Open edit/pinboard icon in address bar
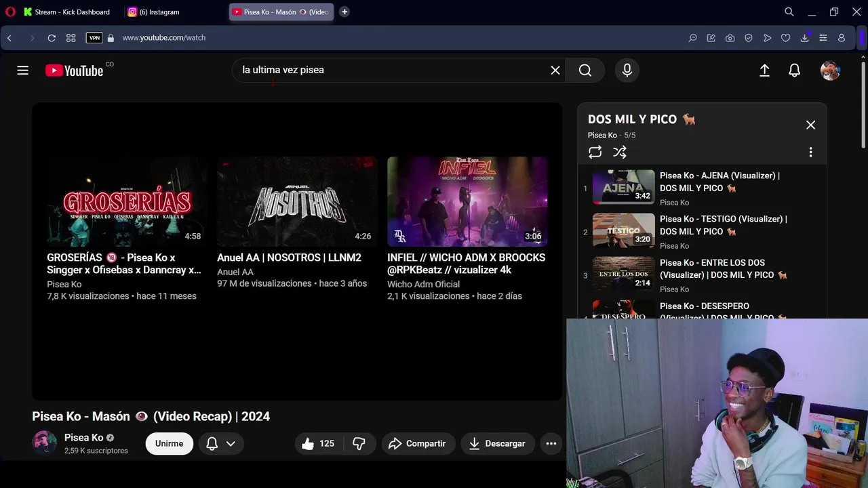The height and width of the screenshot is (488, 868). click(x=711, y=38)
